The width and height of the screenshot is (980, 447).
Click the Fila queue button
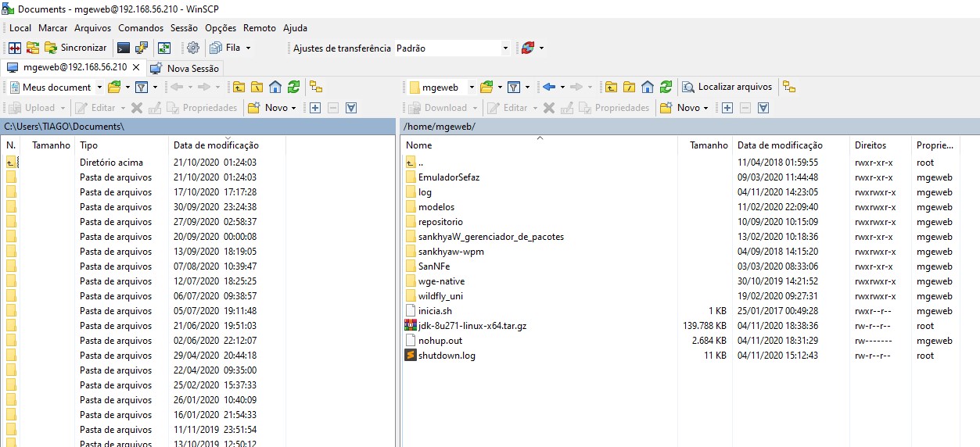pyautogui.click(x=225, y=48)
